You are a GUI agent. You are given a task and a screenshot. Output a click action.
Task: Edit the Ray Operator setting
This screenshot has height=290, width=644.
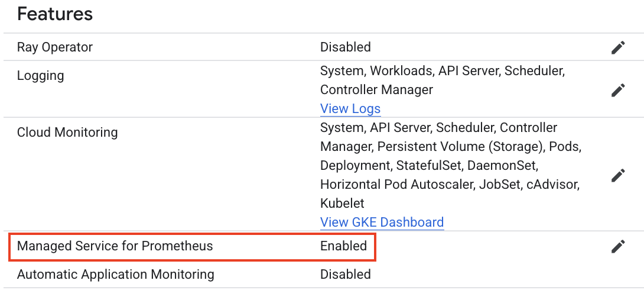click(x=618, y=48)
